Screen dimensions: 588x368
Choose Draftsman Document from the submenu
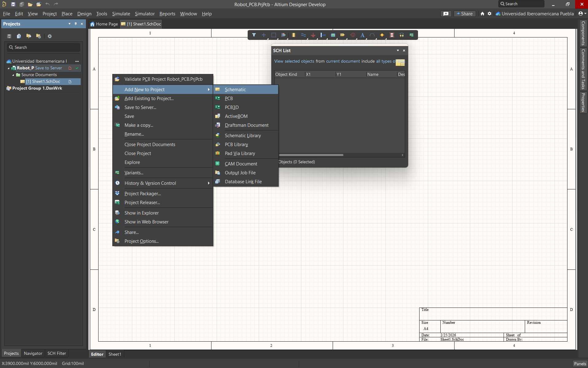tap(246, 125)
